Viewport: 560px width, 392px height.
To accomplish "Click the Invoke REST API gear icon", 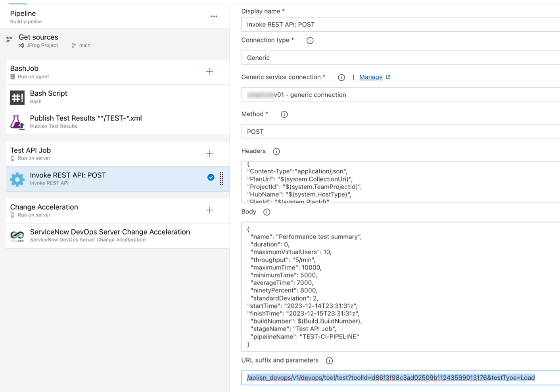I will 17,179.
